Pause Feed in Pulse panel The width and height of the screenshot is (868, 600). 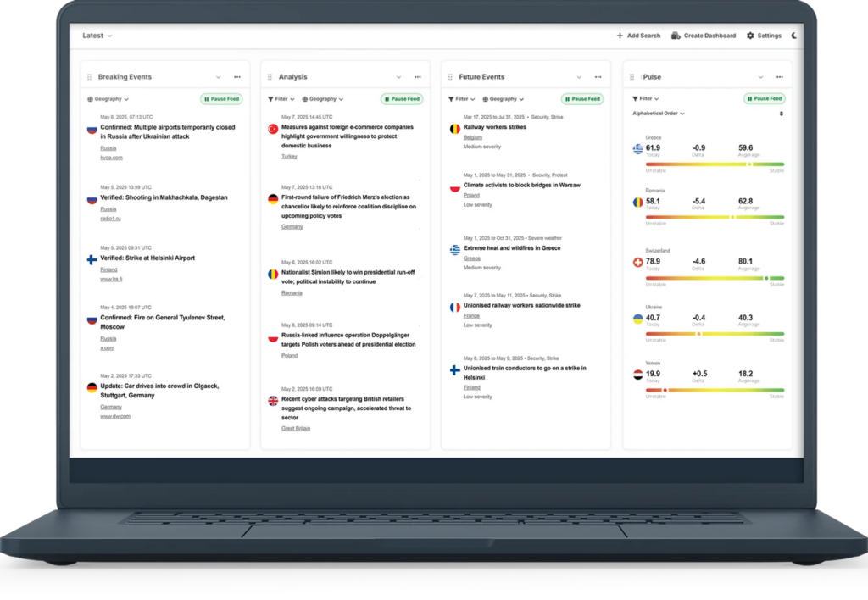point(764,99)
